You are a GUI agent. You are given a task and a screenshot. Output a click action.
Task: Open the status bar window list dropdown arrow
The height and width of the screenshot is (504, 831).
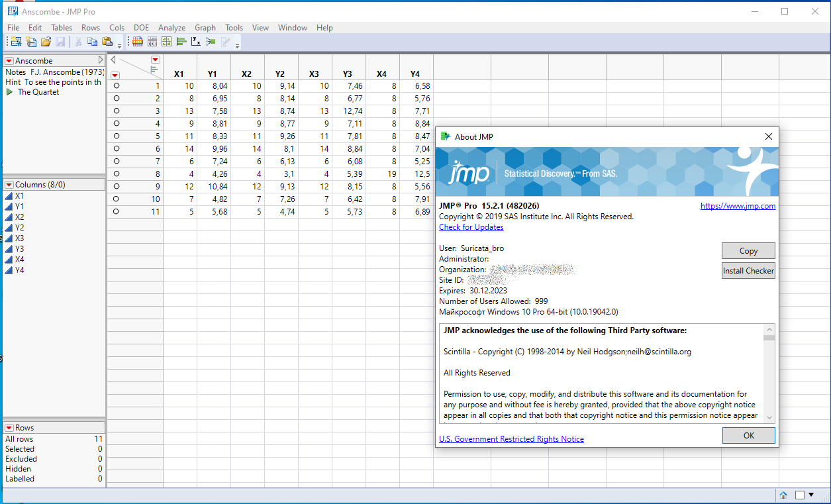coord(812,495)
